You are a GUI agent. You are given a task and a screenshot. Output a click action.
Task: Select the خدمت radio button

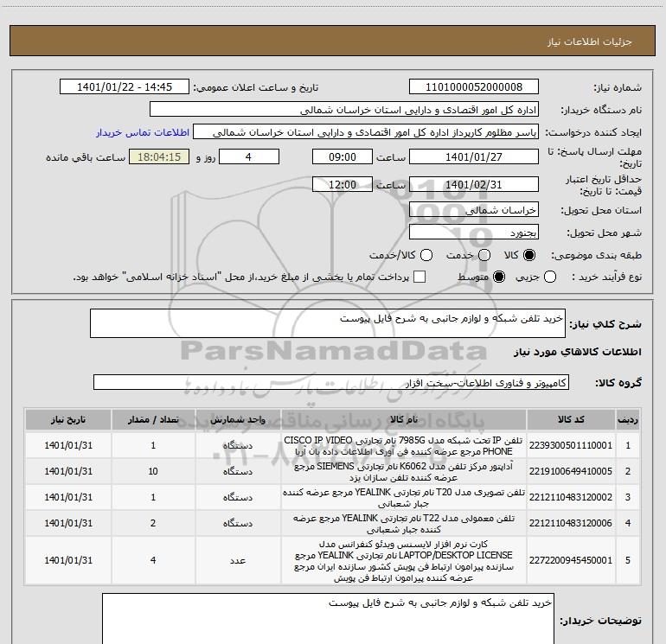(x=484, y=255)
